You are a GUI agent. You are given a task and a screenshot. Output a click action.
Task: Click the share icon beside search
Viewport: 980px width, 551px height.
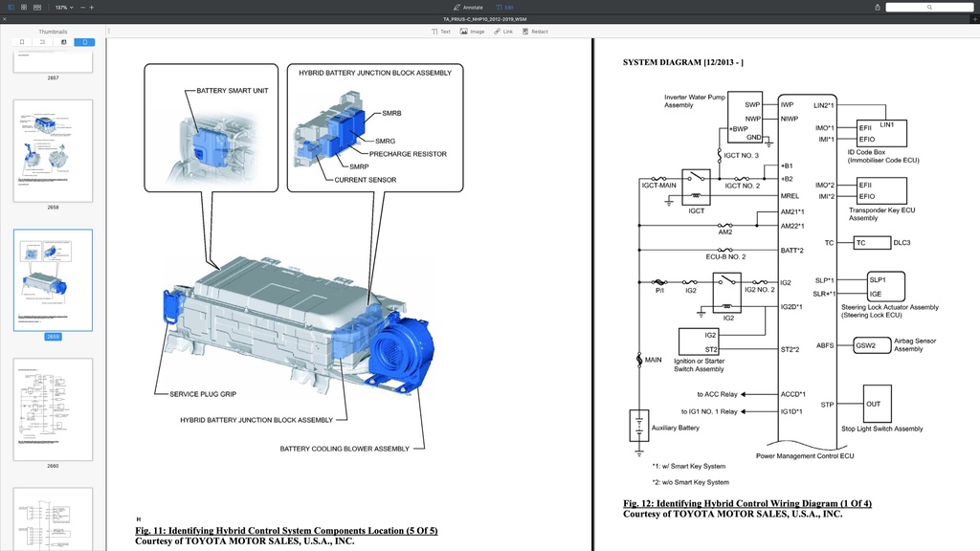pos(878,8)
